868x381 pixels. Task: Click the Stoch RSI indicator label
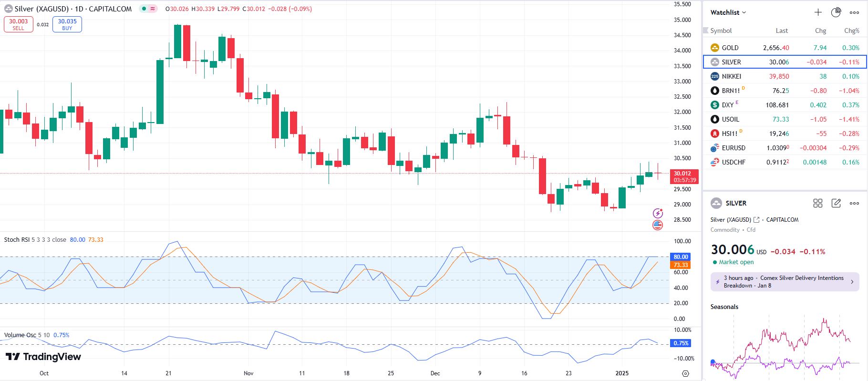(17, 239)
